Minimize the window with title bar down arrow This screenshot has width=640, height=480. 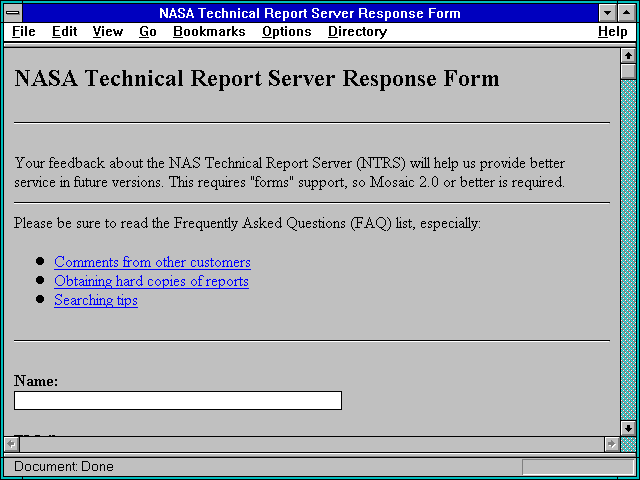(607, 13)
